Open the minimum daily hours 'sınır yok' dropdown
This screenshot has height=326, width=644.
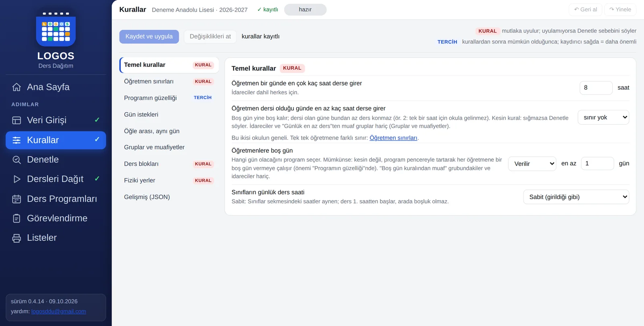[603, 117]
